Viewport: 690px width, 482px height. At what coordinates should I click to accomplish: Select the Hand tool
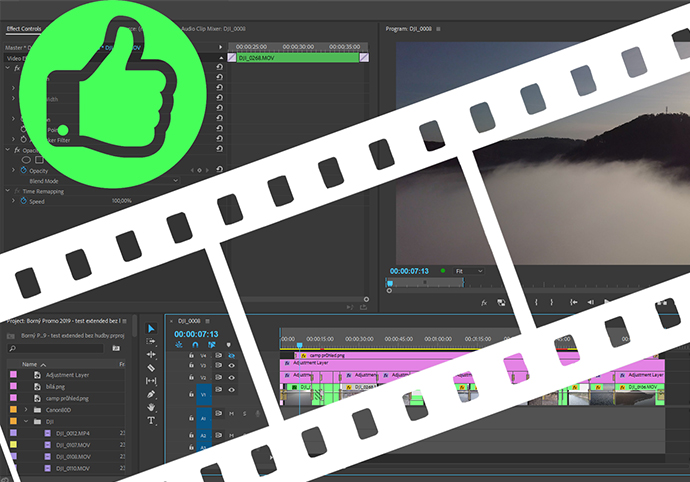coord(151,407)
